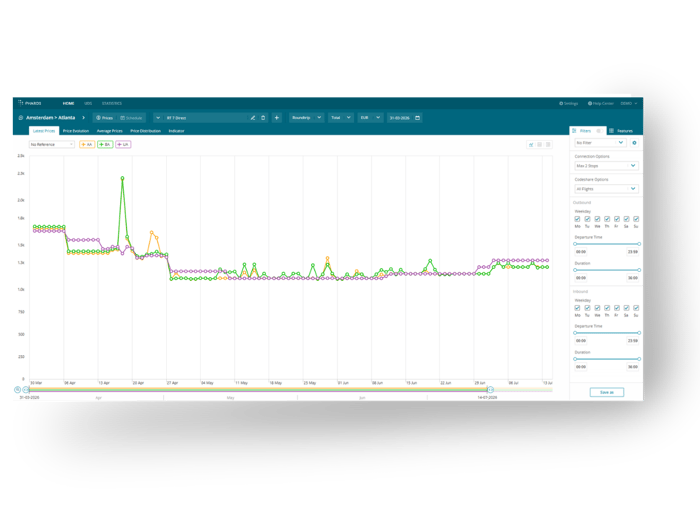Screen dimensions: 700x525
Task: Click the Save as button
Action: tap(607, 392)
